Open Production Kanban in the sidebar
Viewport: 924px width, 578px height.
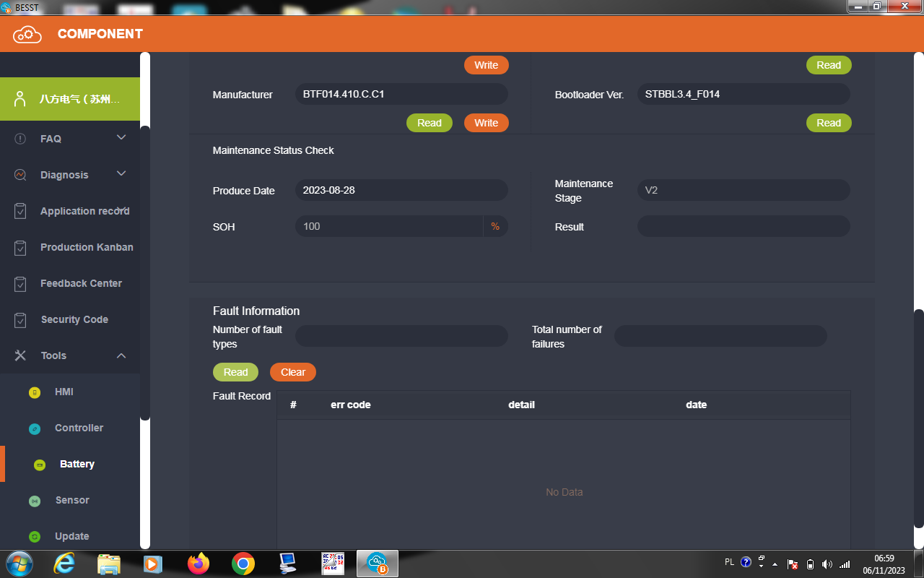(x=70, y=247)
